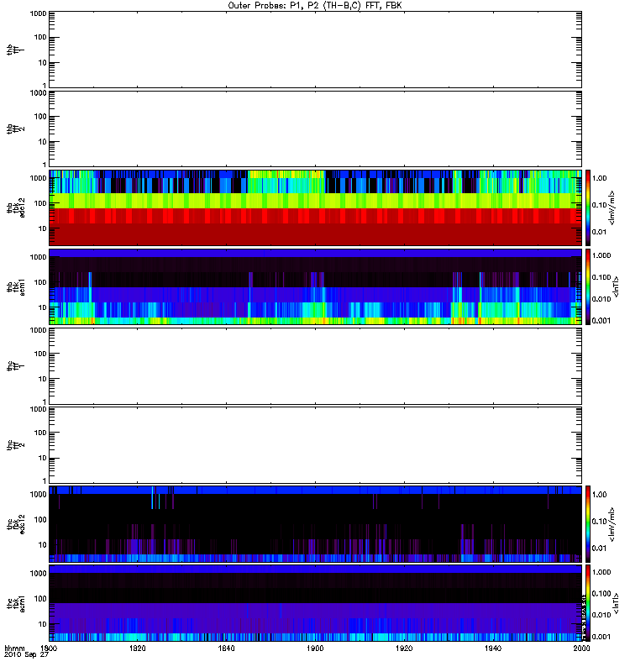The height and width of the screenshot is (672, 630).
Task: Click the '<|mV/m|>' unit label of thc edc12 color bar
Action: pyautogui.click(x=612, y=524)
